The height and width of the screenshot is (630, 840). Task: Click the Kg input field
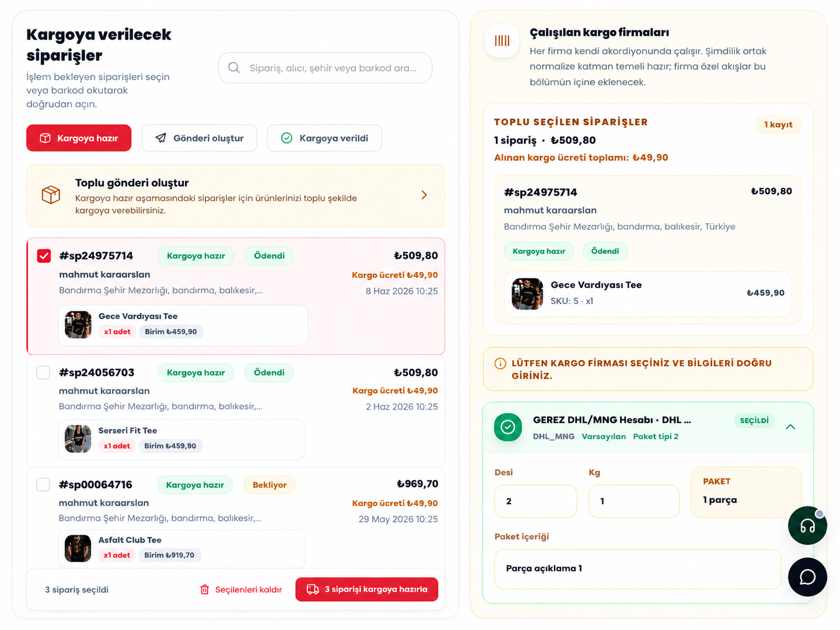(633, 501)
